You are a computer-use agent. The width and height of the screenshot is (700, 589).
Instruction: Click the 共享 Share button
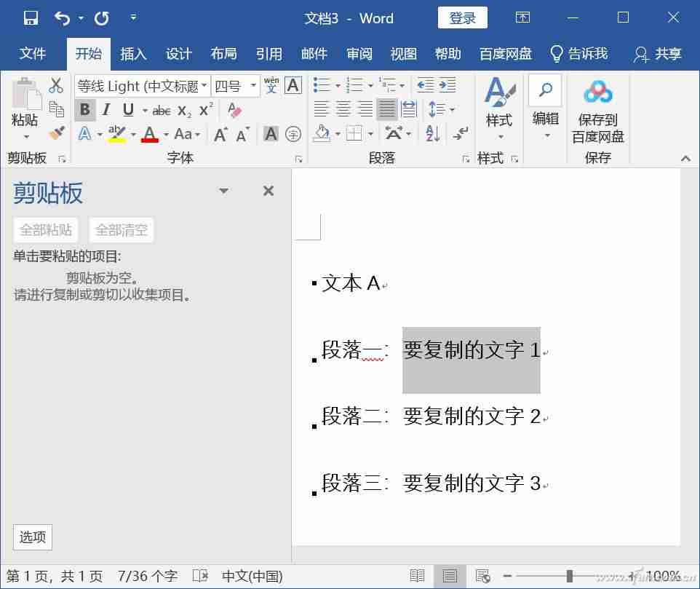point(658,54)
